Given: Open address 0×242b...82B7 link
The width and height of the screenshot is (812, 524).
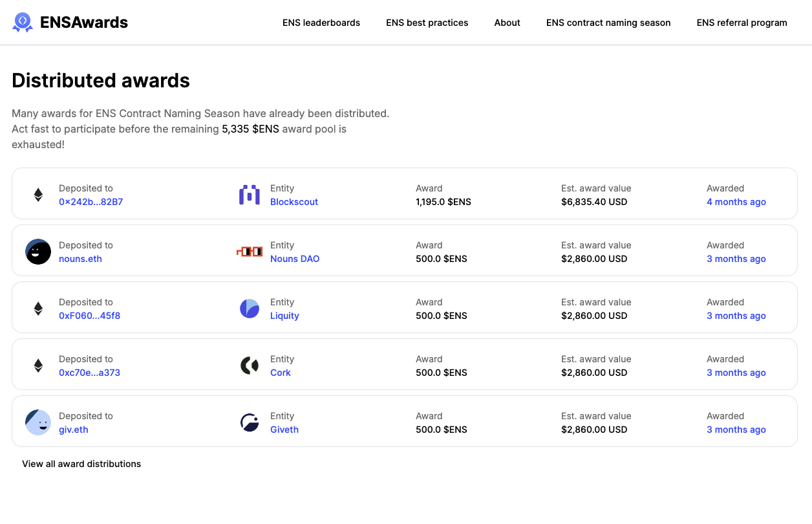Looking at the screenshot, I should tap(91, 202).
